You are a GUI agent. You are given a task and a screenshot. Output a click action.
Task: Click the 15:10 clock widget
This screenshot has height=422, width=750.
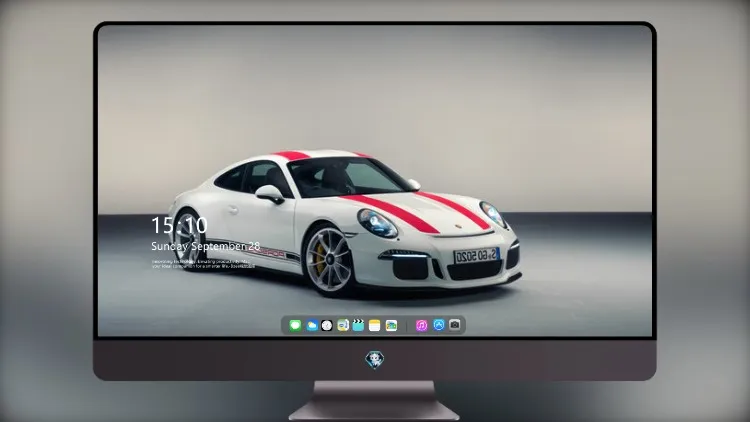179,225
